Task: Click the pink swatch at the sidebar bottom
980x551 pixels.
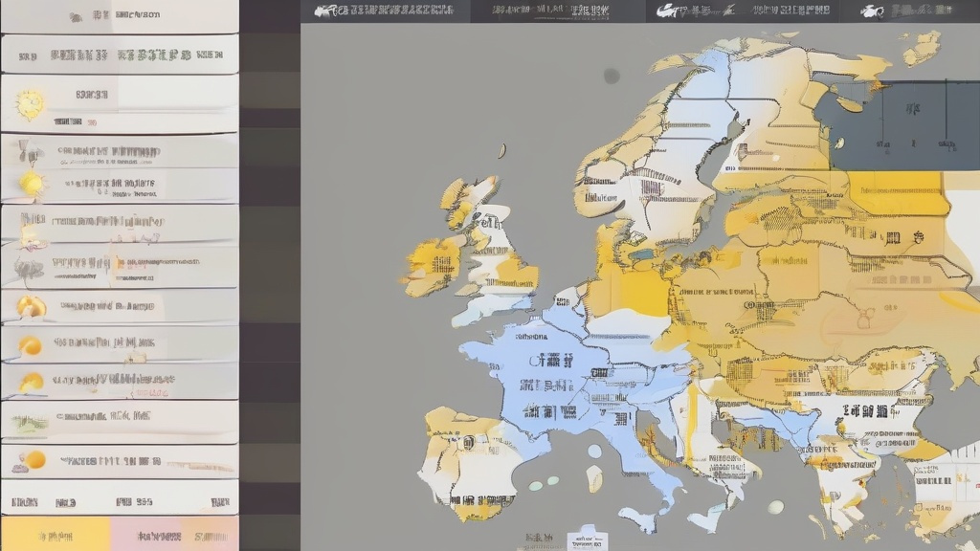Action: 174,534
